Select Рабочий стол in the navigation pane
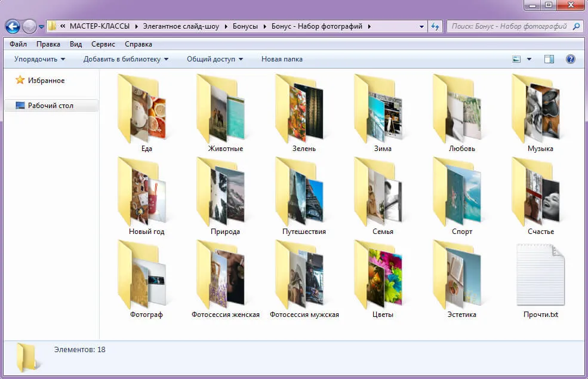 (51, 106)
